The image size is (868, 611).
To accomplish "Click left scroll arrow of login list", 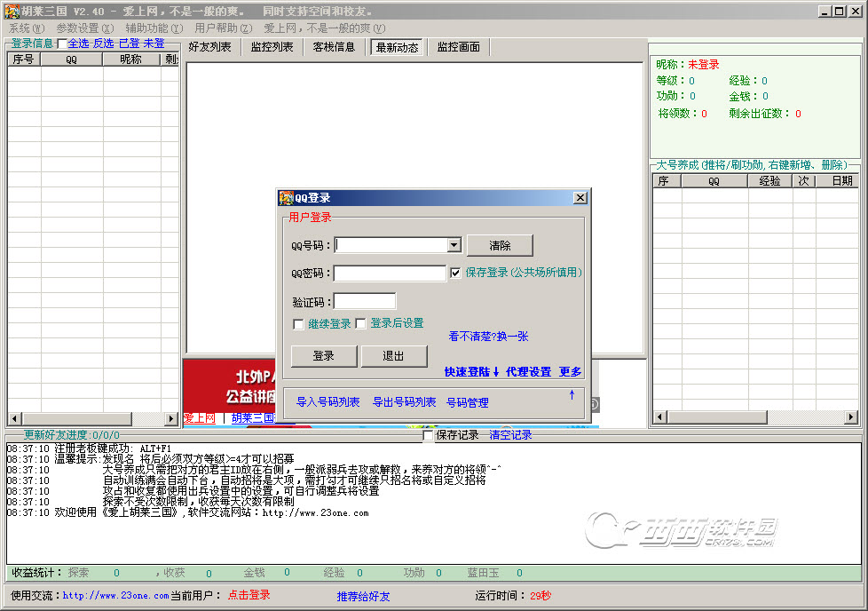I will point(14,419).
